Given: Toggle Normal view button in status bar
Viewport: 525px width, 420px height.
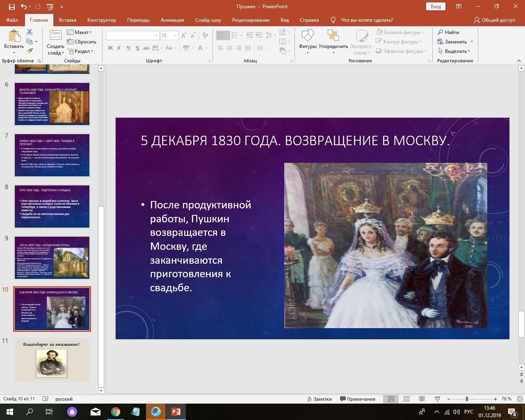Looking at the screenshot, I should click(391, 399).
